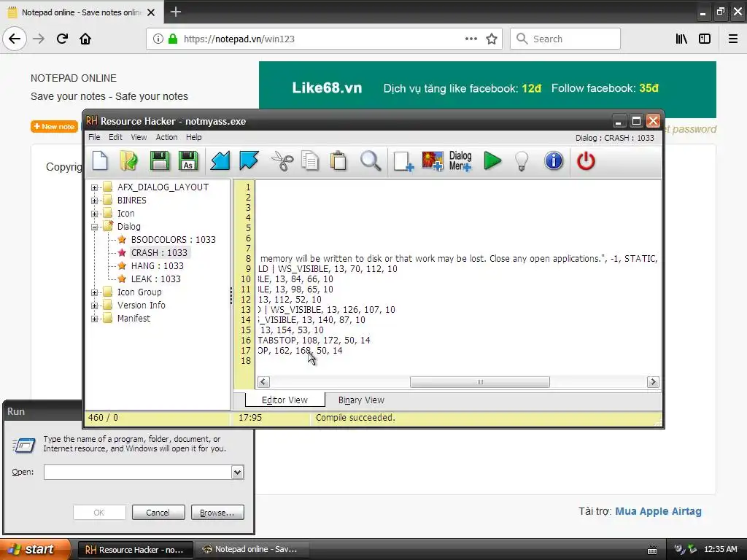This screenshot has height=560, width=747.
Task: Collapse the Dialog tree node
Action: point(94,227)
